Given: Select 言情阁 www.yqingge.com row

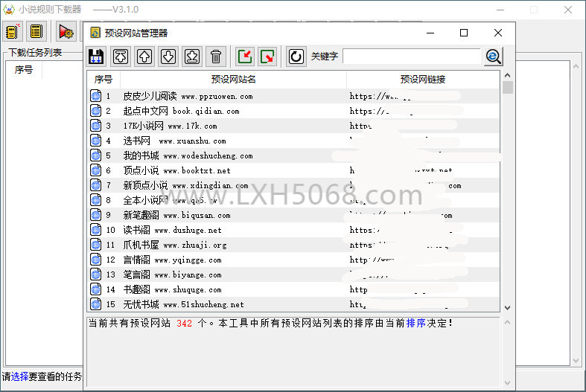Looking at the screenshot, I should point(293,260).
